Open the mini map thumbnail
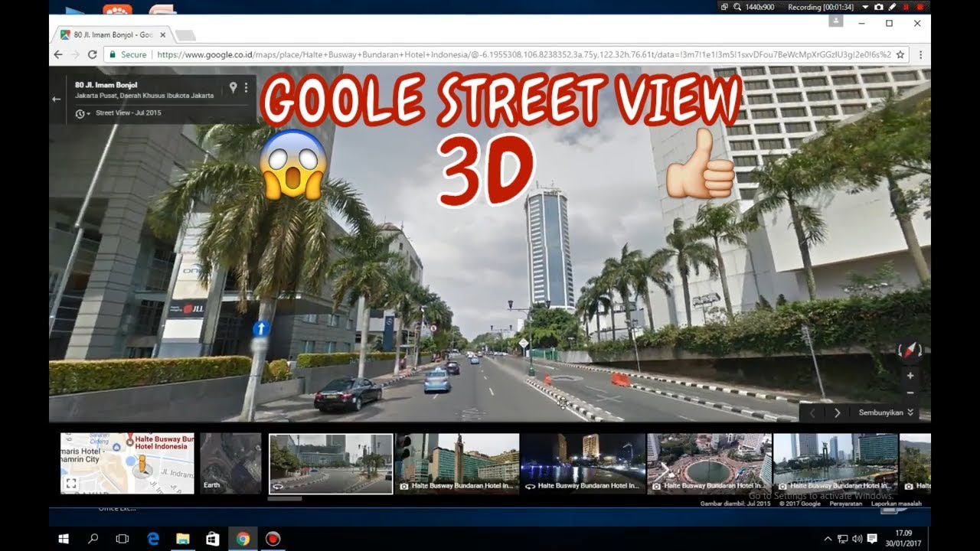Image resolution: width=980 pixels, height=551 pixels. (x=127, y=464)
